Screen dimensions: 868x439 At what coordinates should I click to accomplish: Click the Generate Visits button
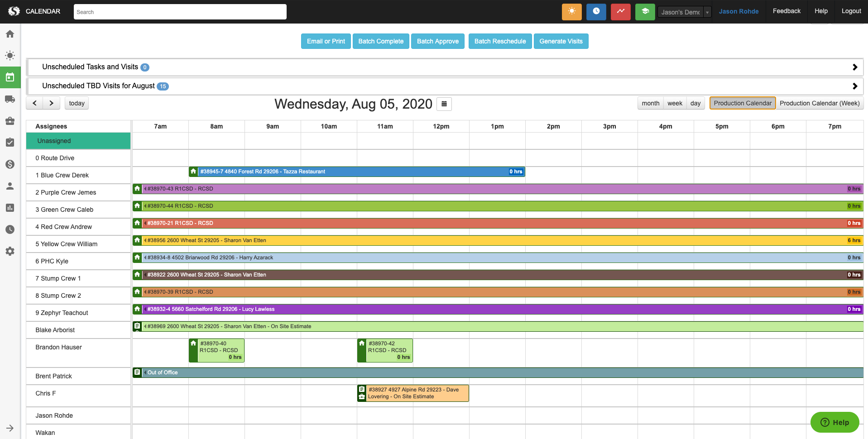[x=561, y=41]
